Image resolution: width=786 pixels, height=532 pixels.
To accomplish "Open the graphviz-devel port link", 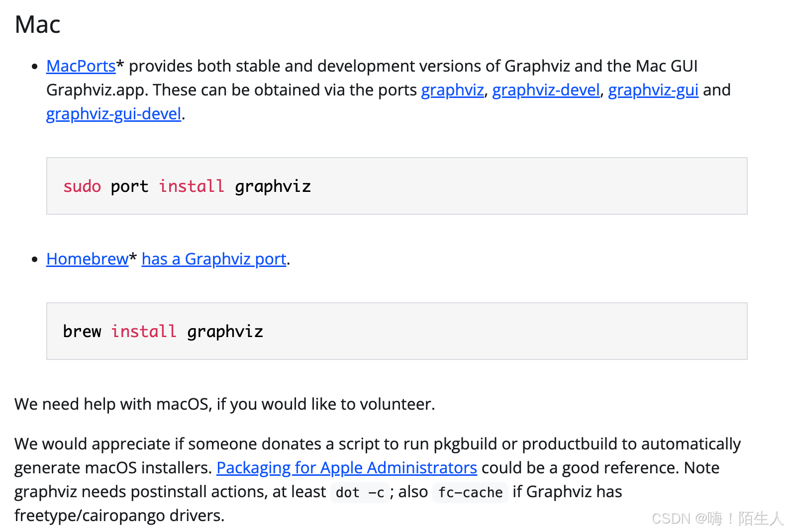I will tap(546, 90).
